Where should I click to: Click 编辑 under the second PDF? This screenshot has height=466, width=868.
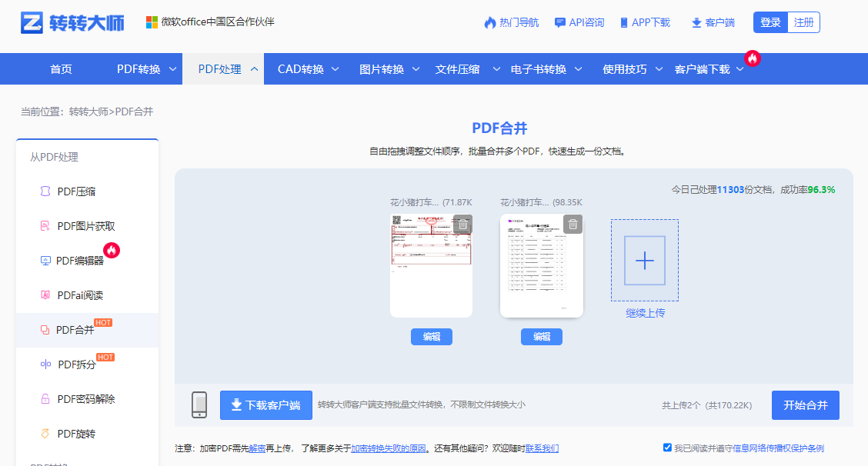(x=542, y=337)
